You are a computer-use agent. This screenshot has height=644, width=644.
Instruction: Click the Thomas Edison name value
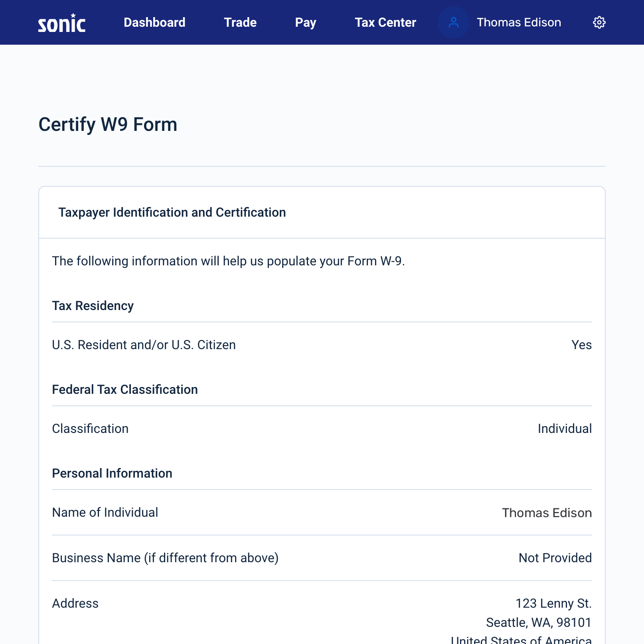547,513
